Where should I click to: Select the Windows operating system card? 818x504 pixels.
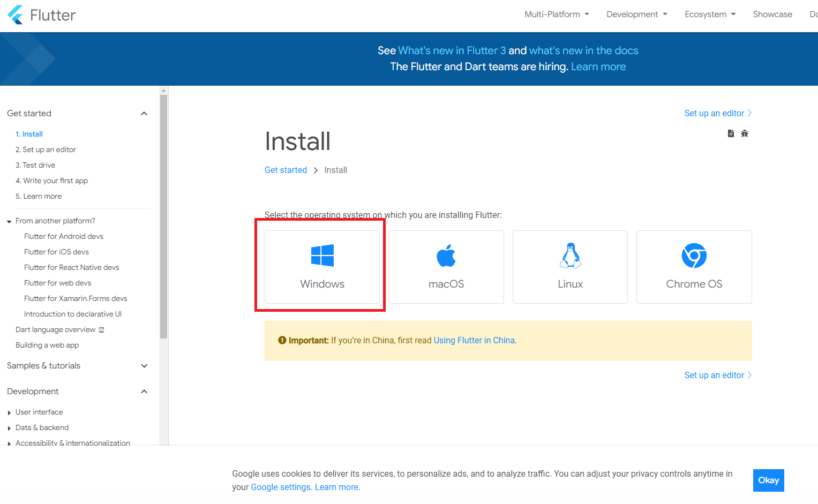point(322,267)
